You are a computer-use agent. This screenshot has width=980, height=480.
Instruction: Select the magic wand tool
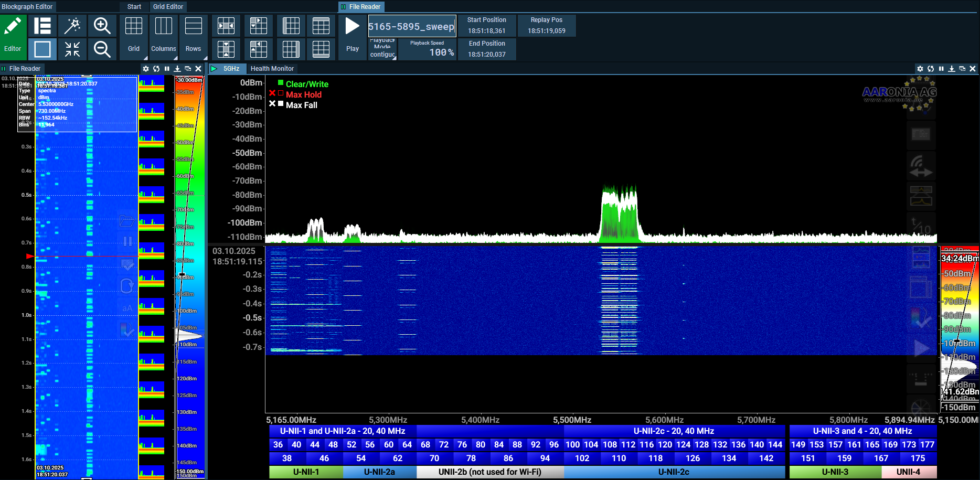click(x=72, y=26)
